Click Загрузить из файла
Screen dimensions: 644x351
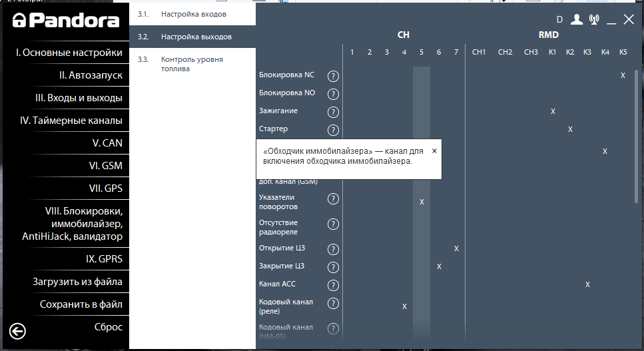pos(77,282)
